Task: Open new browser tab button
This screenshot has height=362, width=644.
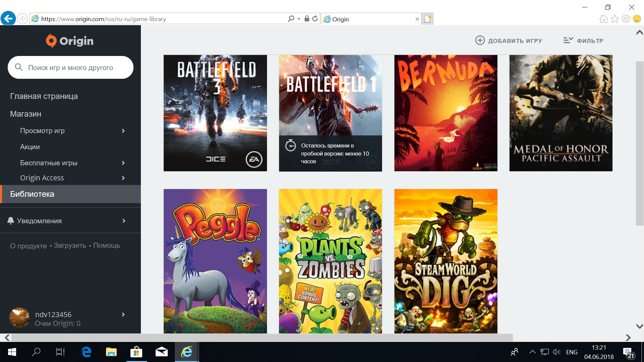Action: click(428, 19)
